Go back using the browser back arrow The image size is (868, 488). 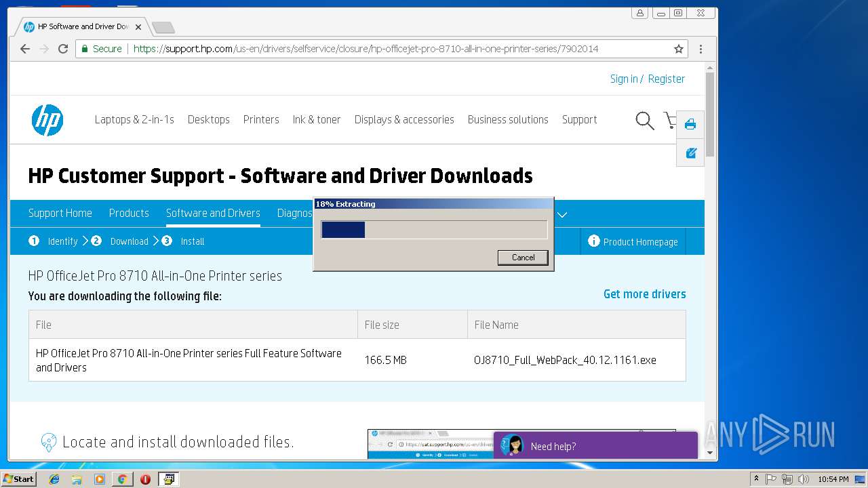(x=25, y=49)
